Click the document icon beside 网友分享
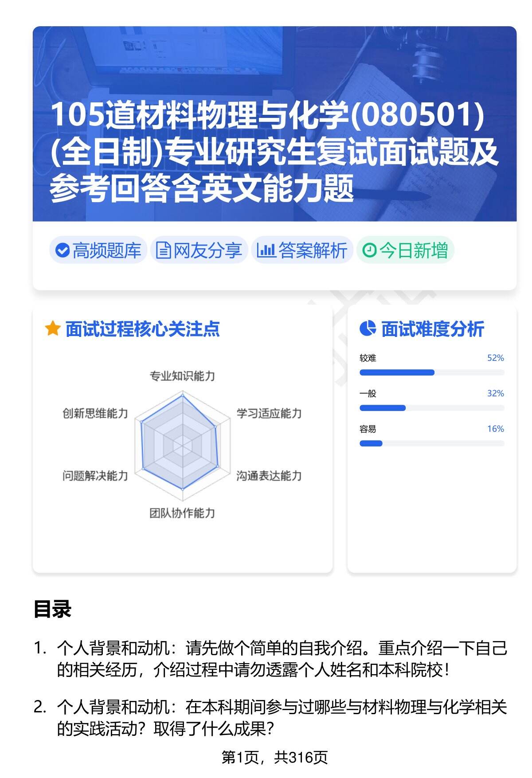Screen dimensions: 532x778 tap(163, 250)
